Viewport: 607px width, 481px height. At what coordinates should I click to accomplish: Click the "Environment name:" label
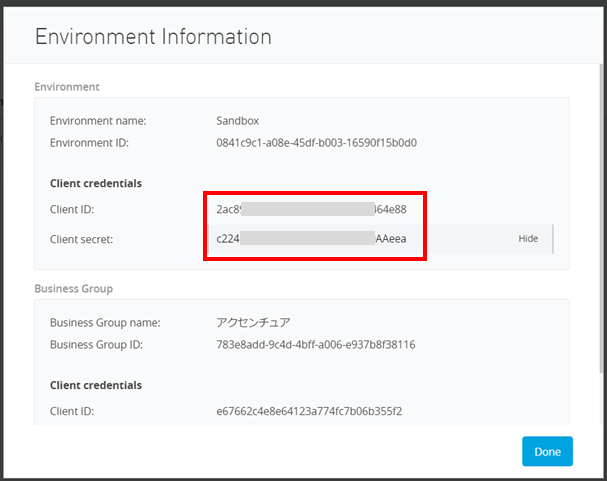coord(98,121)
